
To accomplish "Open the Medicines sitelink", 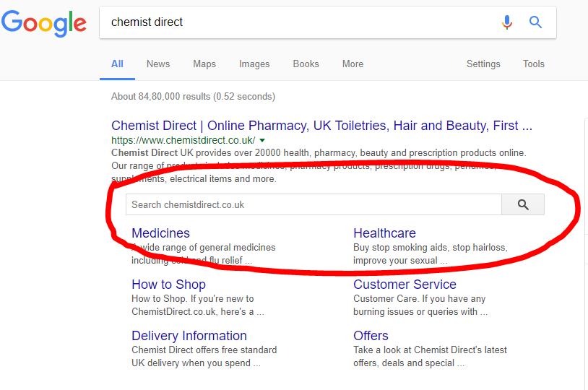I will click(160, 233).
